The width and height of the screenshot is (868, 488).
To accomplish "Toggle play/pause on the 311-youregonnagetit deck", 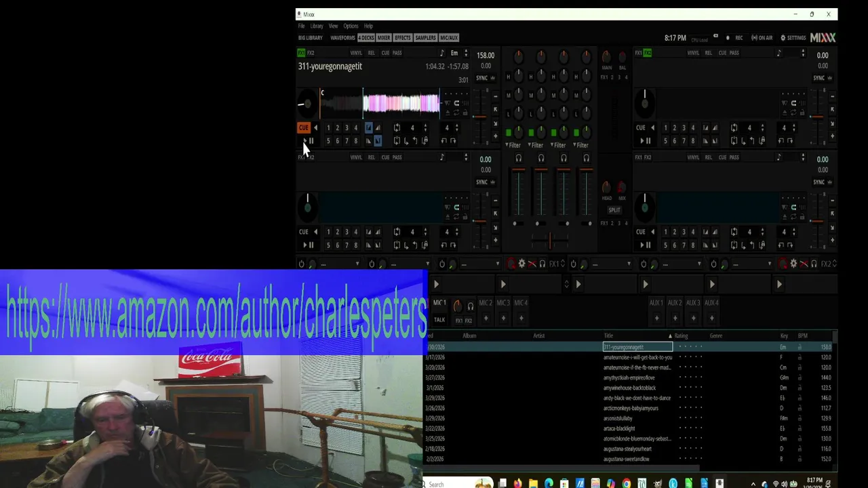I will click(307, 141).
